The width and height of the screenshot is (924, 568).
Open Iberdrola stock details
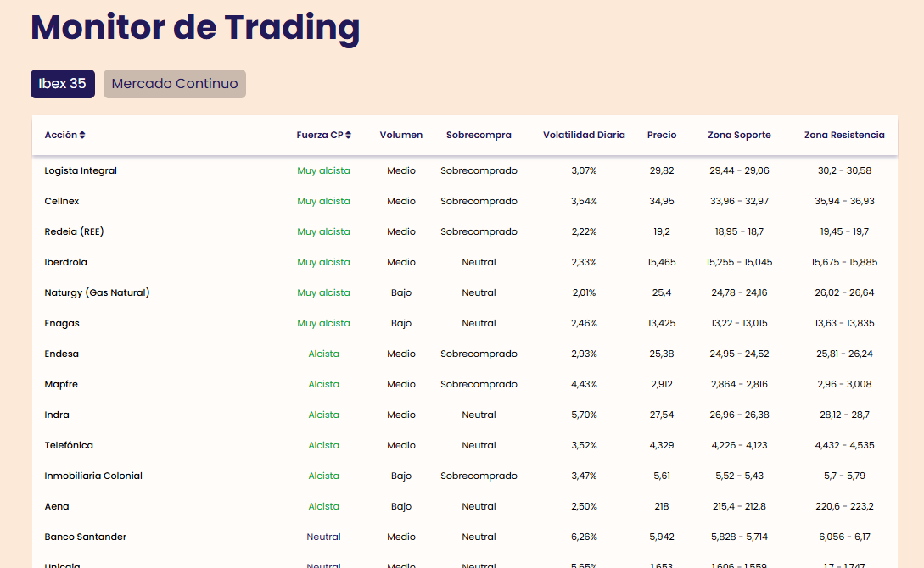tap(66, 262)
